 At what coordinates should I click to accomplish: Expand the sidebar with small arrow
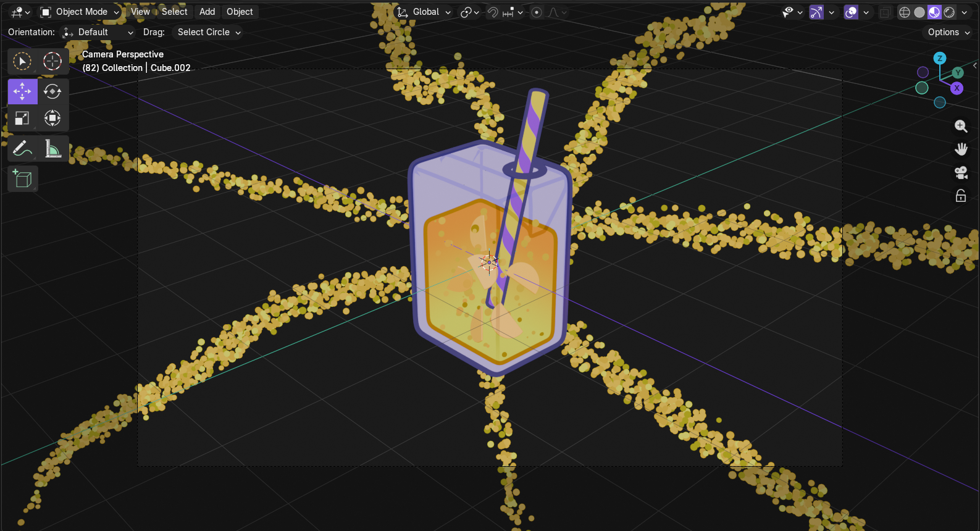click(x=975, y=65)
